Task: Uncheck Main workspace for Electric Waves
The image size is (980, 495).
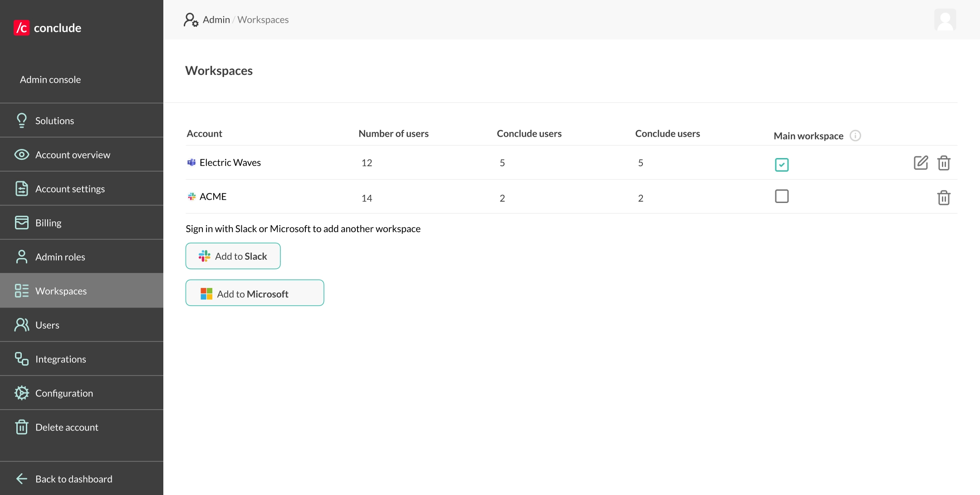Action: tap(782, 164)
